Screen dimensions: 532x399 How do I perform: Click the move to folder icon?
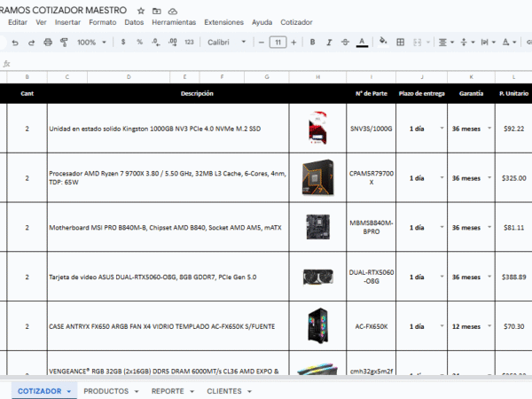pyautogui.click(x=156, y=10)
